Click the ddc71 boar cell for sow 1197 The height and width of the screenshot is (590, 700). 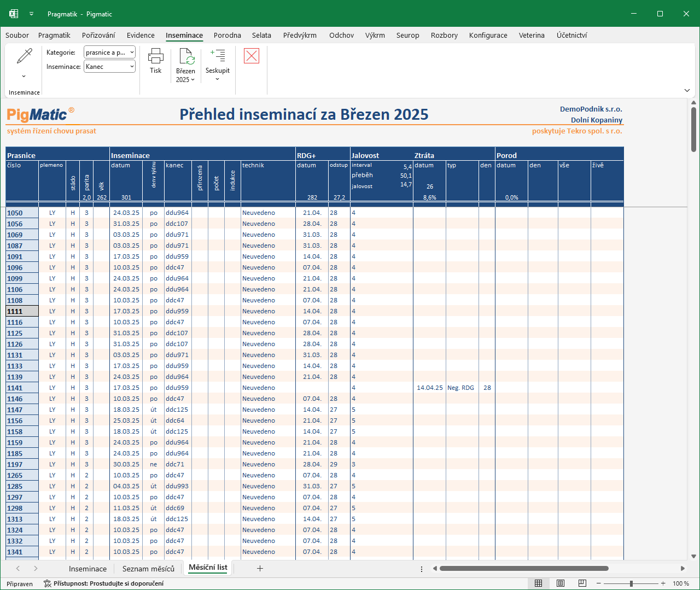tap(178, 464)
